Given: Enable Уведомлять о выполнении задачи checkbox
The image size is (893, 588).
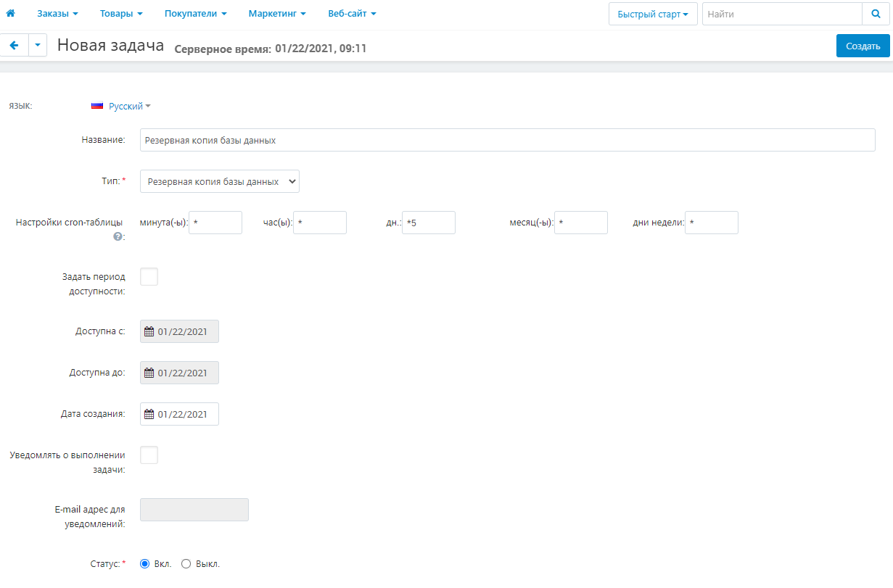Looking at the screenshot, I should 149,455.
